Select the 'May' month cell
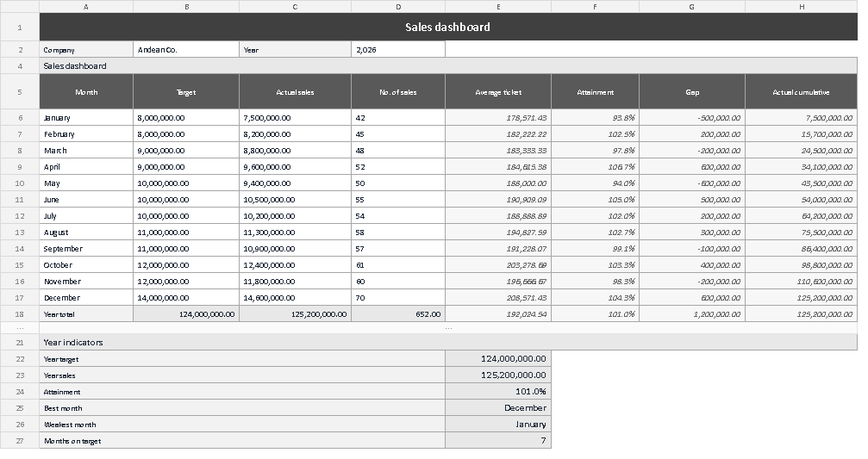The image size is (868, 459). pos(86,183)
